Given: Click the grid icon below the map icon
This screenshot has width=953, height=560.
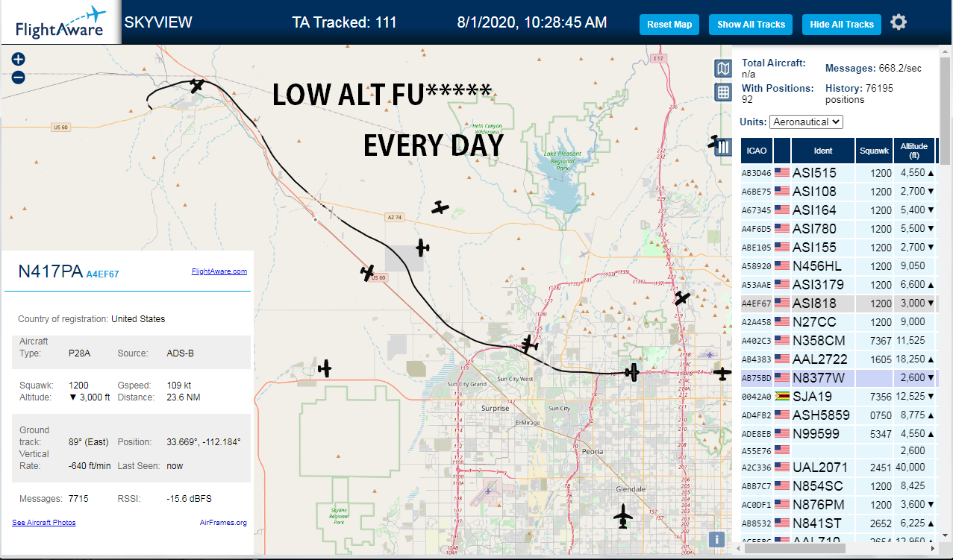Looking at the screenshot, I should [x=722, y=92].
